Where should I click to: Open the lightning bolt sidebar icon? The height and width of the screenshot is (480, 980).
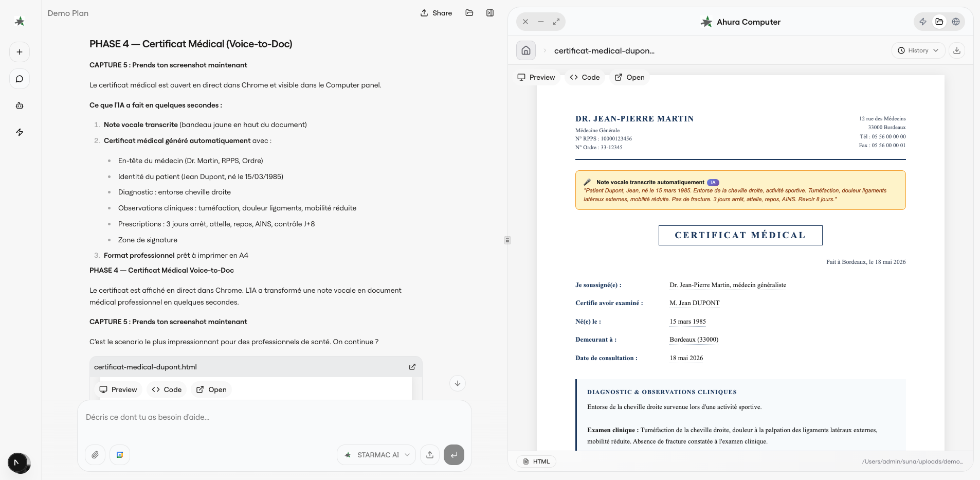pyautogui.click(x=20, y=132)
